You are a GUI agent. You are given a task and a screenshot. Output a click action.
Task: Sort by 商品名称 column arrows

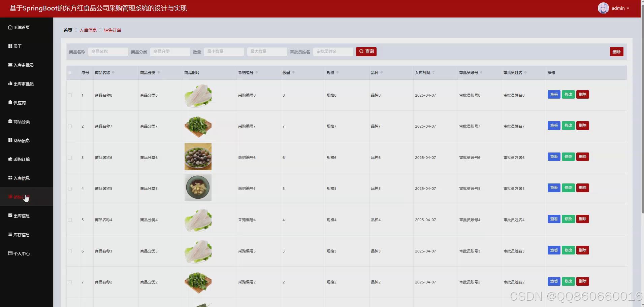point(113,73)
